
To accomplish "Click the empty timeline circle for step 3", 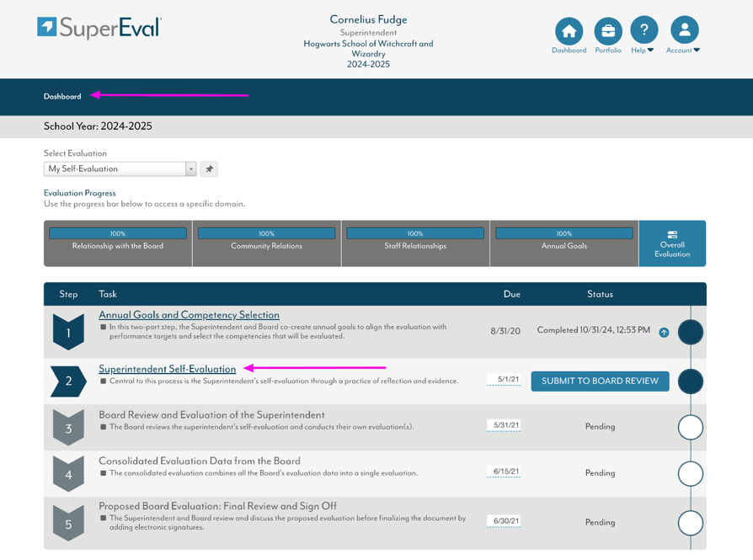I will tap(691, 428).
